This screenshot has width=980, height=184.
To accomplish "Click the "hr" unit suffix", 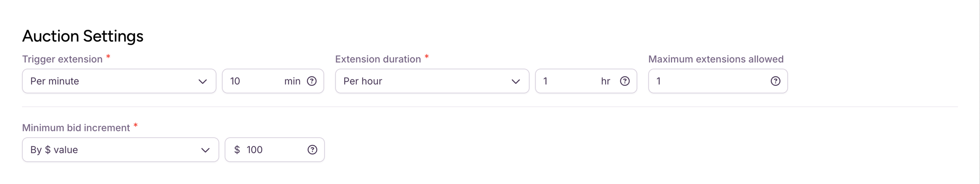I will click(605, 81).
